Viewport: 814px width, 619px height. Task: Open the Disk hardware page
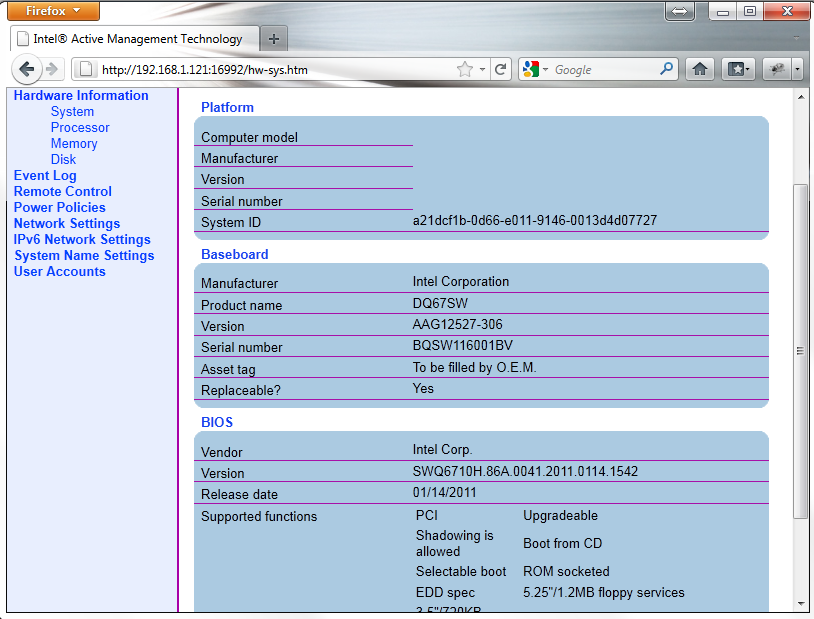coord(63,159)
